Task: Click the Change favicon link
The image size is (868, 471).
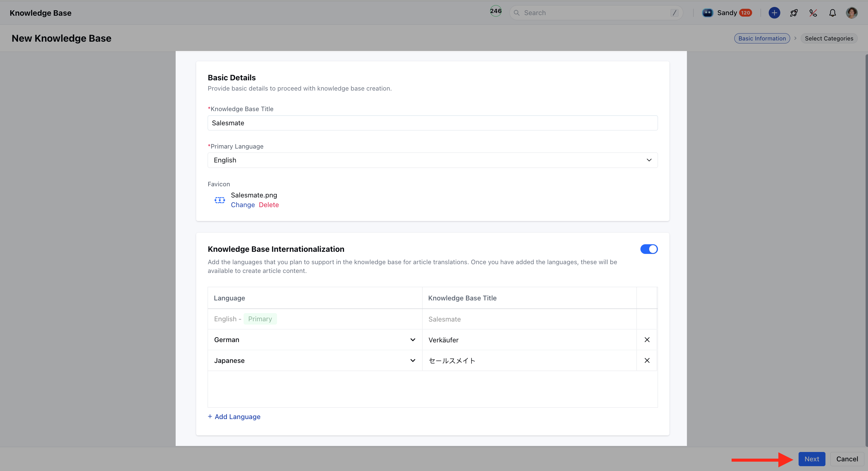Action: pyautogui.click(x=243, y=205)
